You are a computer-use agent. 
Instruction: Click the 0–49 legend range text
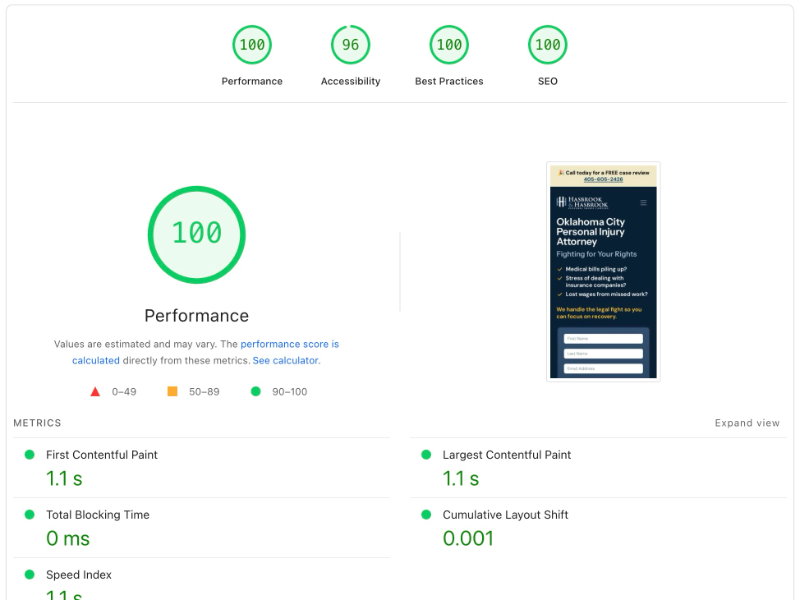pos(124,392)
